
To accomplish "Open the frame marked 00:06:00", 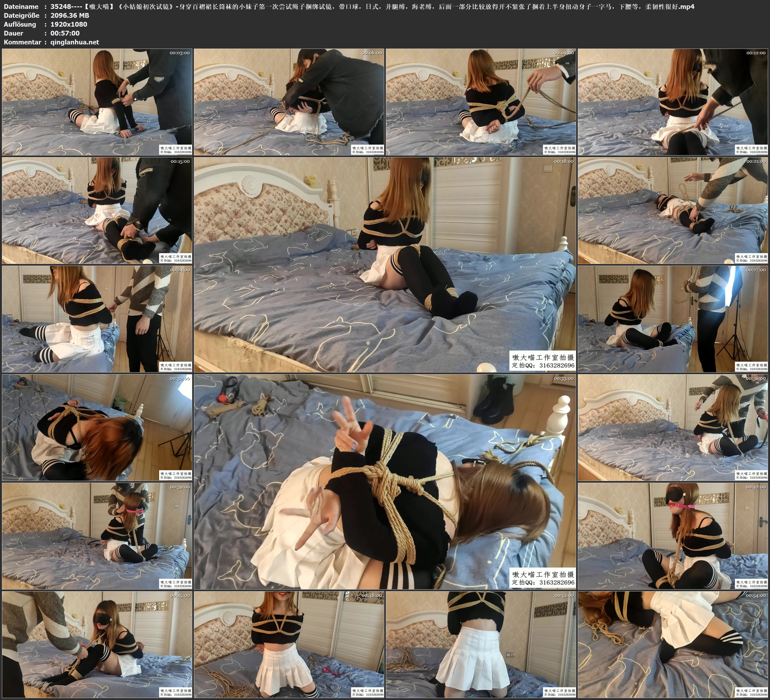I will pyautogui.click(x=289, y=102).
